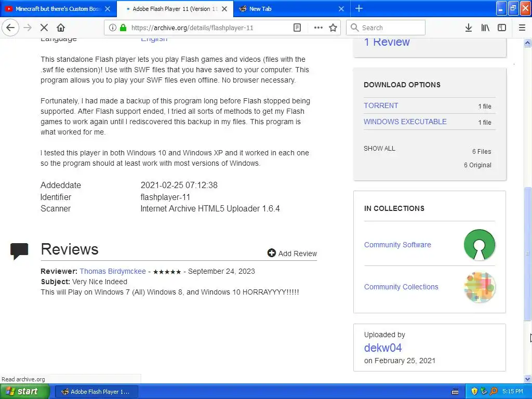
Task: Close the Minecraft YouTube tab
Action: 108,9
